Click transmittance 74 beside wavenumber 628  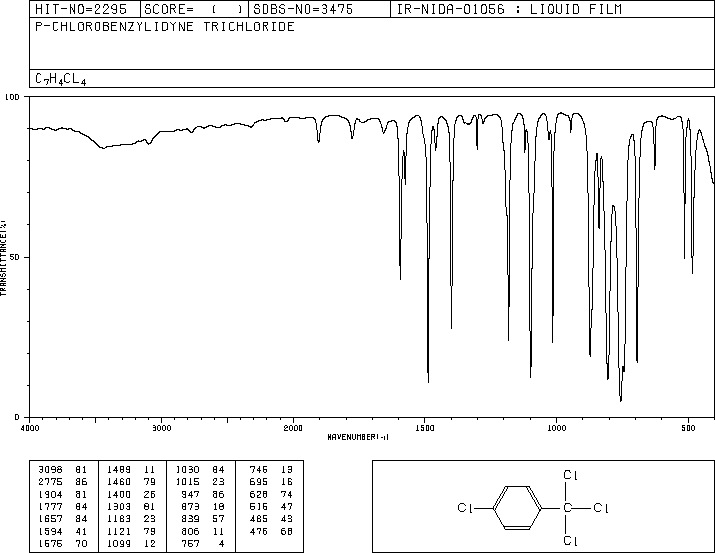coord(287,494)
